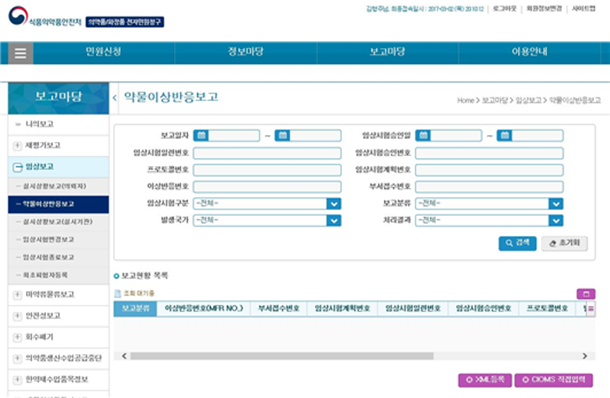
Task: Click the 식품의약품안전처 logo
Action: (x=45, y=17)
